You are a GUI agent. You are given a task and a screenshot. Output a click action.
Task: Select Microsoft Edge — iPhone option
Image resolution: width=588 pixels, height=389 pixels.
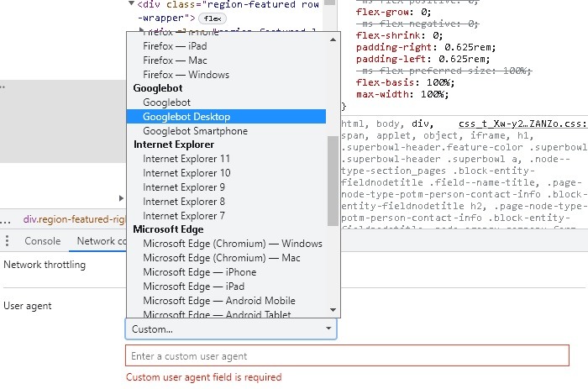point(200,272)
